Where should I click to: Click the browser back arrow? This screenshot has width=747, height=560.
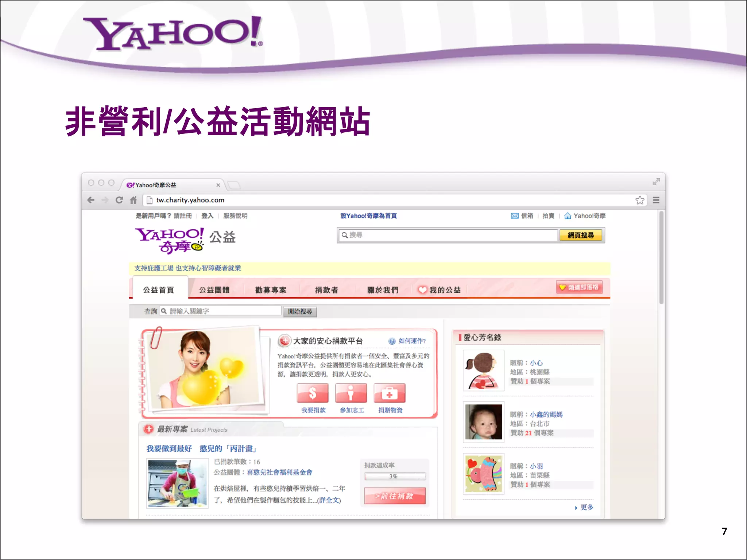point(91,200)
